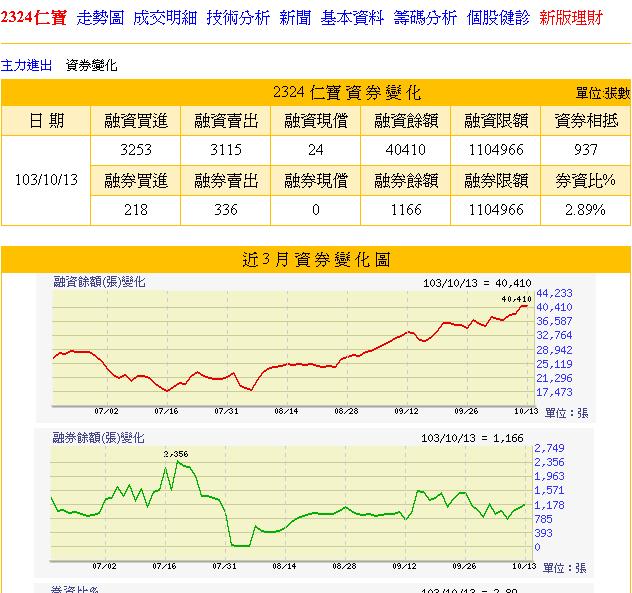This screenshot has height=593, width=632.
Task: Click the 單位:張數 label
Action: click(603, 94)
